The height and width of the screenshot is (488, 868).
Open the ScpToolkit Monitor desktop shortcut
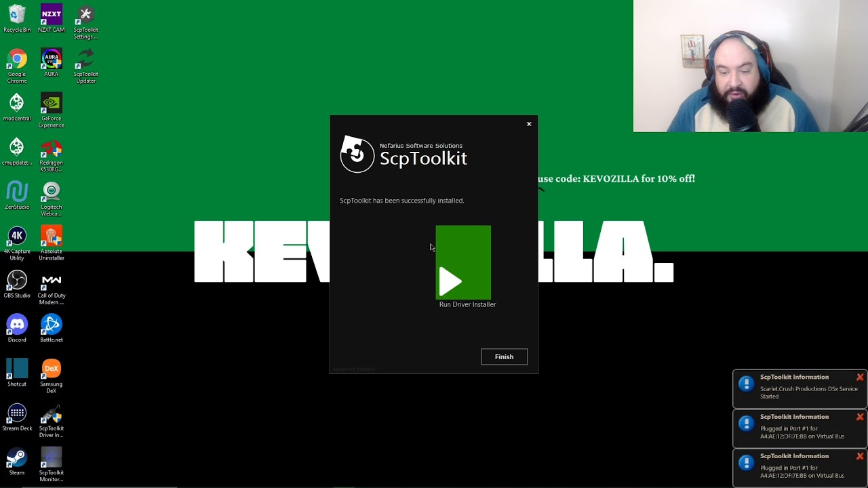click(52, 464)
